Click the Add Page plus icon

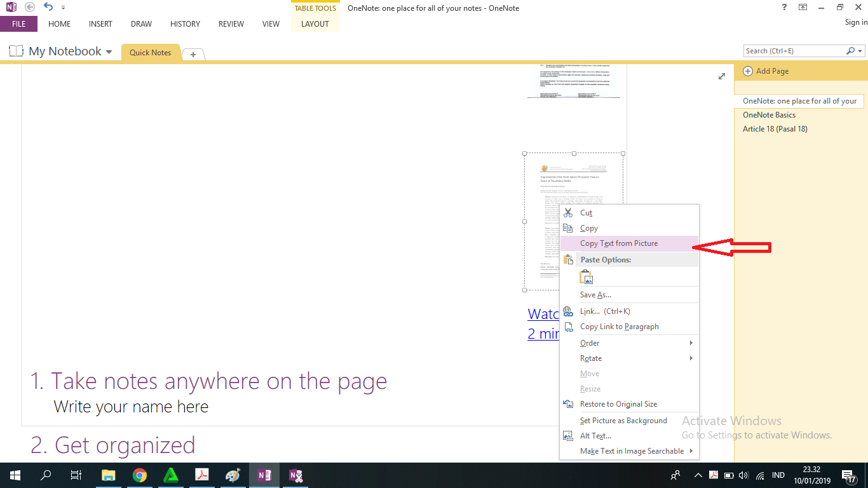coord(748,71)
